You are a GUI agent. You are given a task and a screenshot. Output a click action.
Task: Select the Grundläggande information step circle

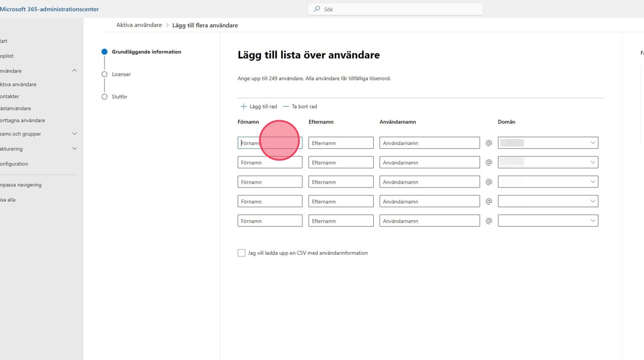(104, 52)
